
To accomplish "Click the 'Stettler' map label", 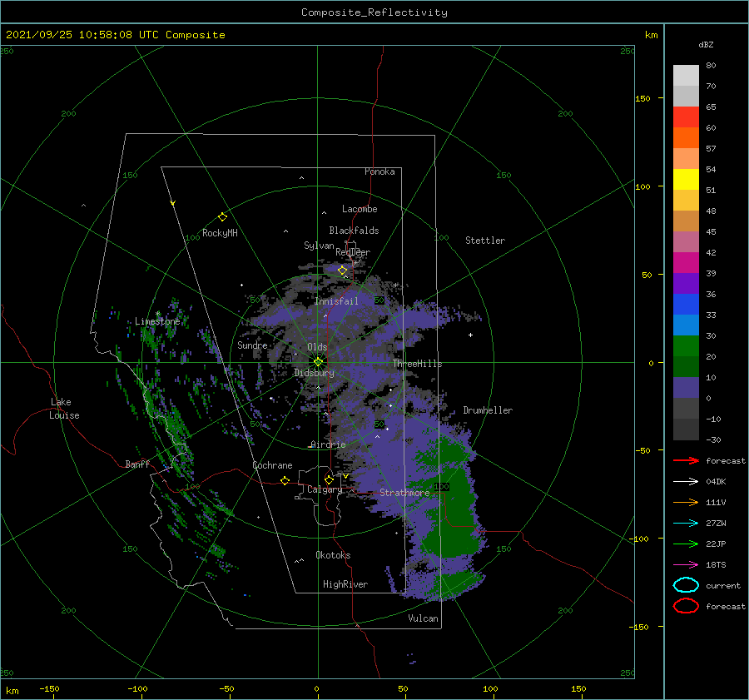I will (485, 241).
